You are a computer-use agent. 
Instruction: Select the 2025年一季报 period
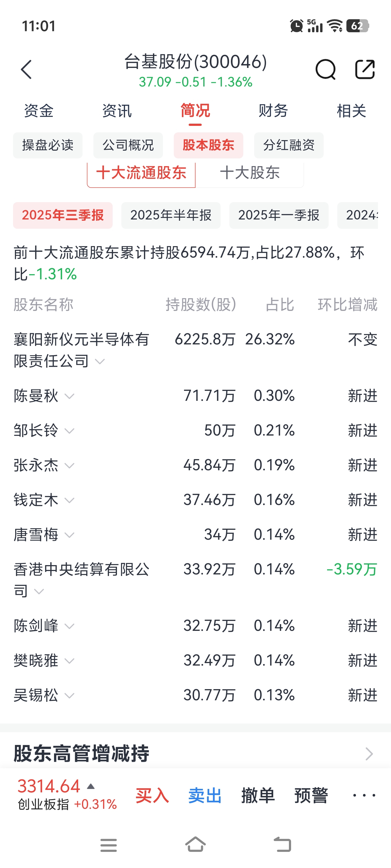pyautogui.click(x=279, y=215)
